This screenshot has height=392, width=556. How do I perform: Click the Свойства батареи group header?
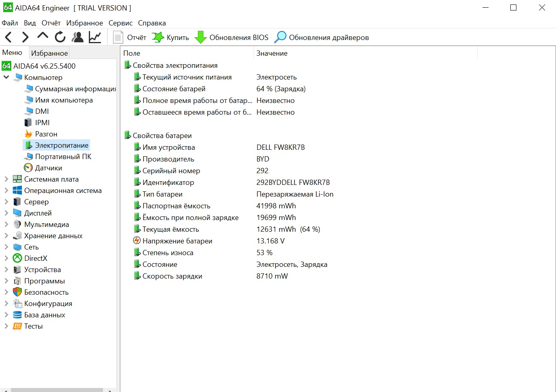[158, 135]
